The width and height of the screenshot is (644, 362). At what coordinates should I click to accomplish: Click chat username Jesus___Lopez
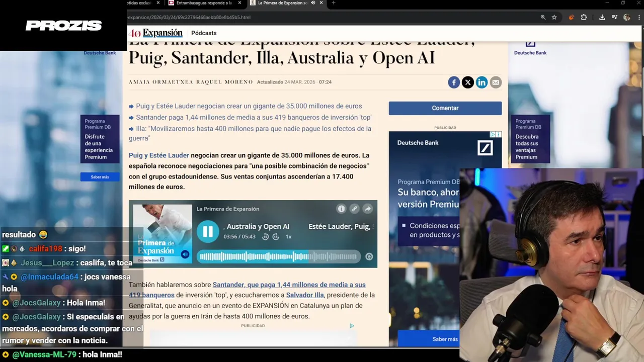[47, 263]
